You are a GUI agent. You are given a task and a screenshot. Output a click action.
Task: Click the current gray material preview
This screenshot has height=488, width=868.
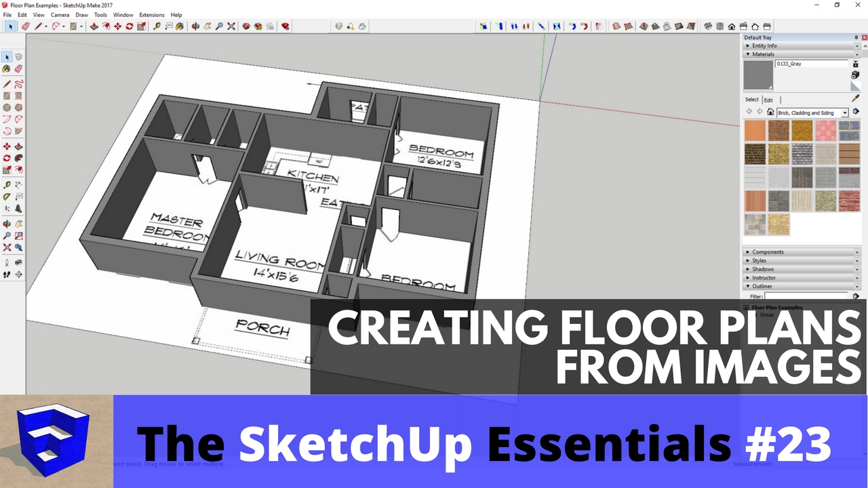(x=758, y=75)
